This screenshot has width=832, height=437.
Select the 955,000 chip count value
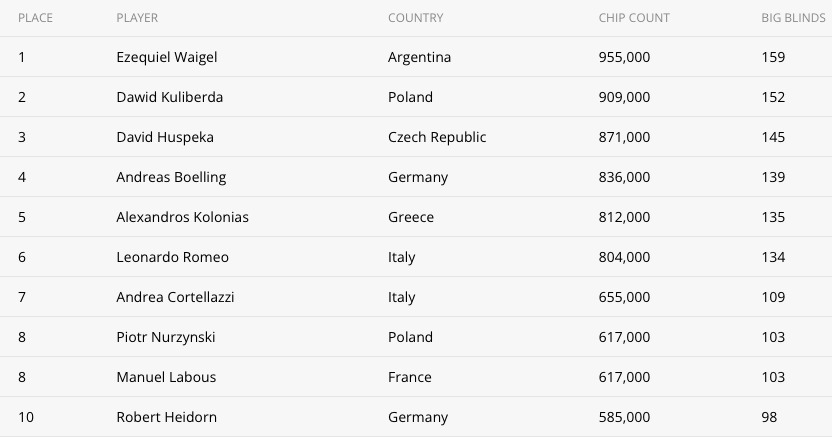tap(624, 57)
